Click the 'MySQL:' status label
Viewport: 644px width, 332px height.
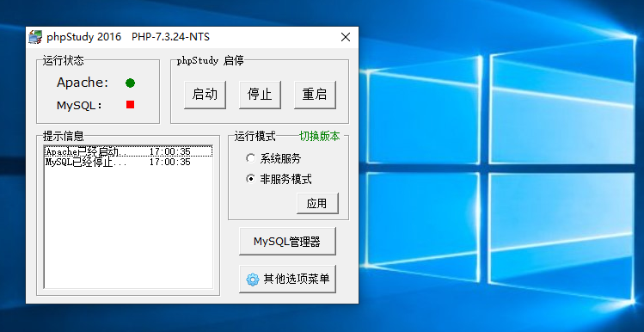(79, 106)
